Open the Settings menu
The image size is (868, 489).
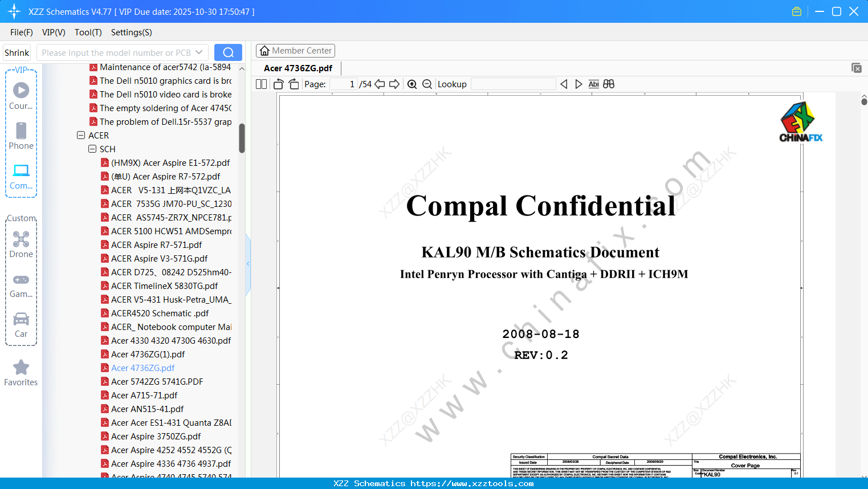coord(132,32)
